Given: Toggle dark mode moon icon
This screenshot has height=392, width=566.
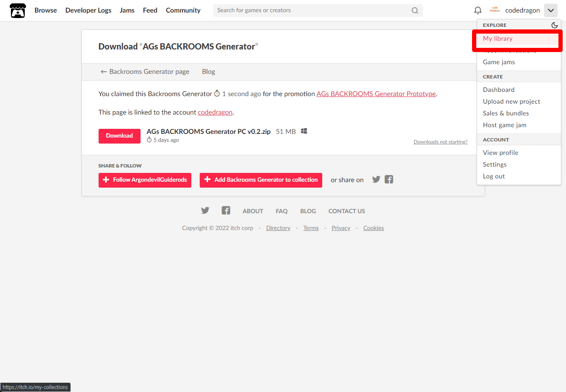Looking at the screenshot, I should pos(554,25).
